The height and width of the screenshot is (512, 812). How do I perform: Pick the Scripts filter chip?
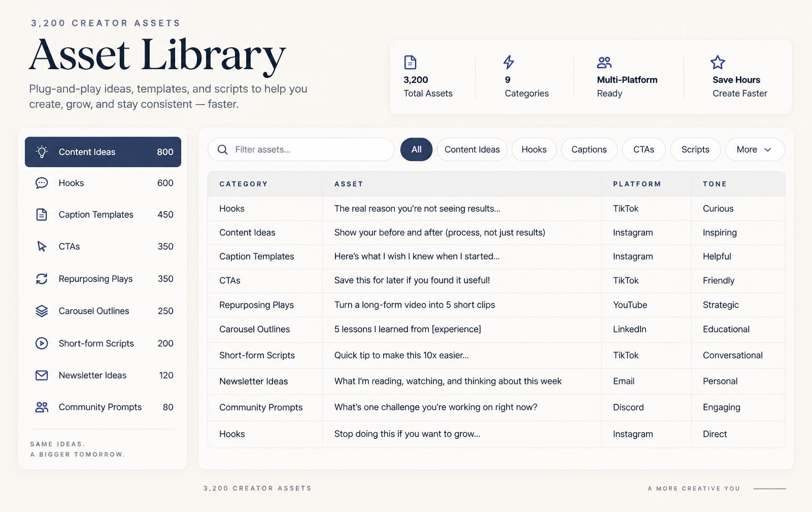[x=695, y=149]
